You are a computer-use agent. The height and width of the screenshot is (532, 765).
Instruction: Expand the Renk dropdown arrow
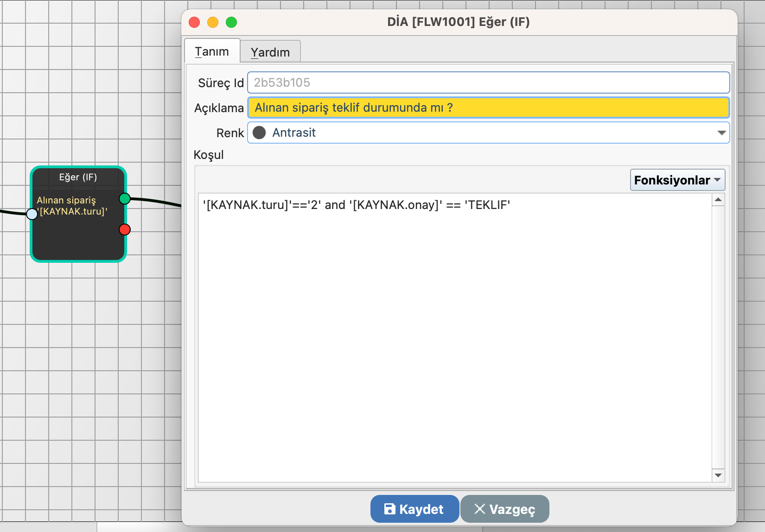pyautogui.click(x=721, y=133)
